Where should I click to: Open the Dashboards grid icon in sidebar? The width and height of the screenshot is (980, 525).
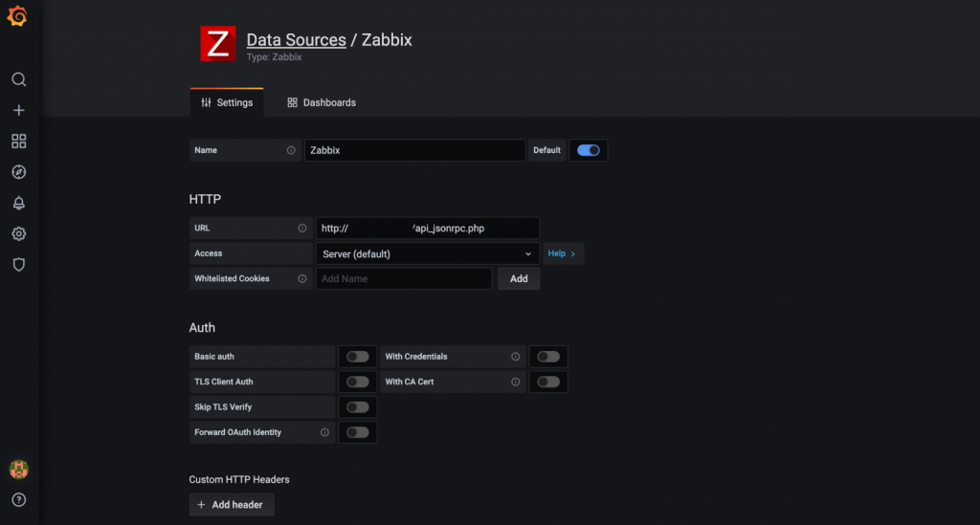click(18, 142)
